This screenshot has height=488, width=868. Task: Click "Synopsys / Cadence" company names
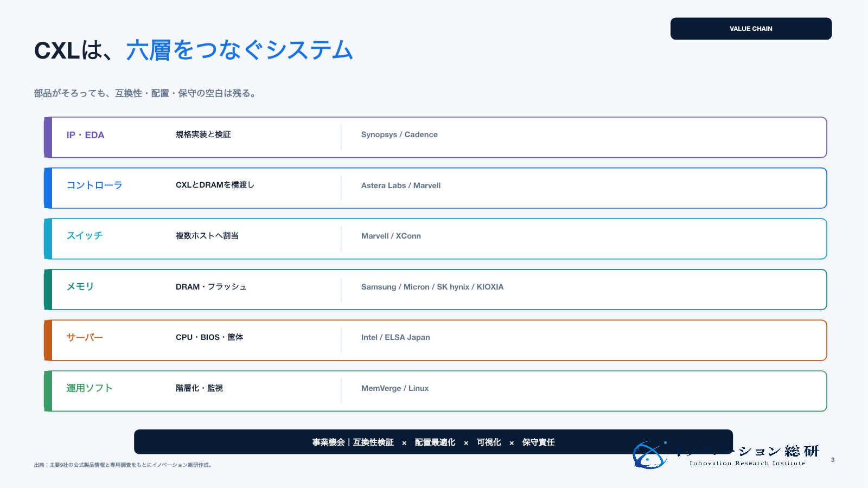click(x=399, y=134)
